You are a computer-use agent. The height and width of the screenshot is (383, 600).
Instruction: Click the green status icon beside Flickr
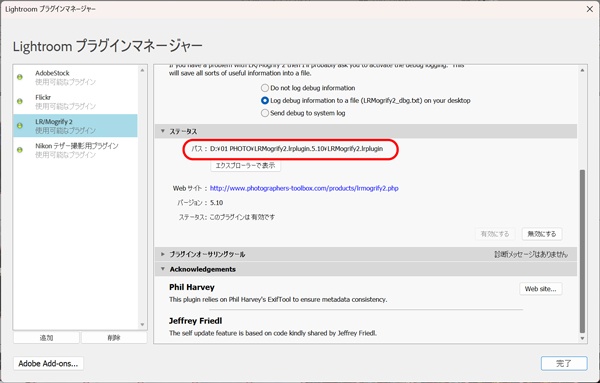(20, 101)
